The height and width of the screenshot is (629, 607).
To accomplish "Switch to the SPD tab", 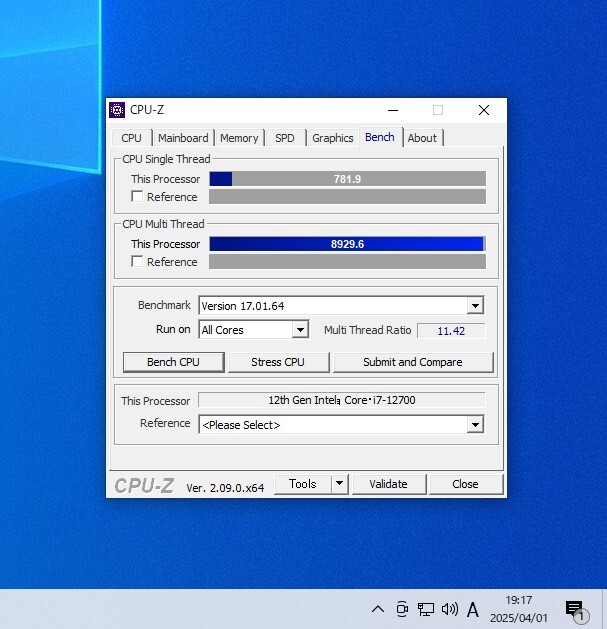I will click(285, 138).
